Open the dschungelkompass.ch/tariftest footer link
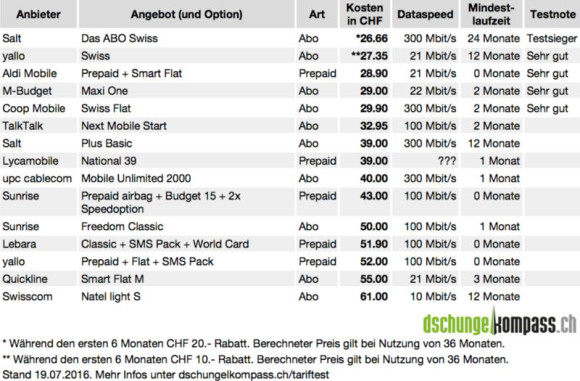The width and height of the screenshot is (580, 381). (254, 374)
